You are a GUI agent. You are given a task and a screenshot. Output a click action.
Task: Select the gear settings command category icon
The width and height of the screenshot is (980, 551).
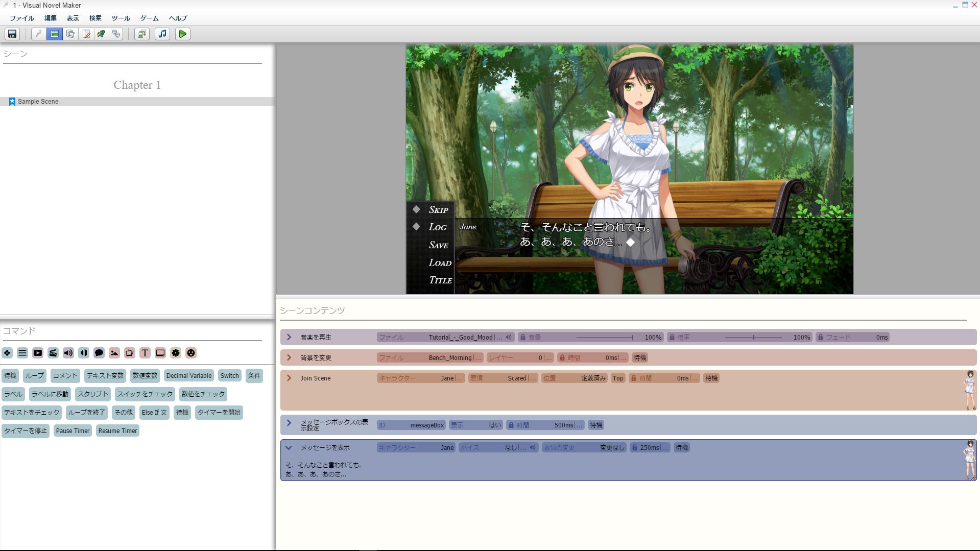[x=176, y=353]
